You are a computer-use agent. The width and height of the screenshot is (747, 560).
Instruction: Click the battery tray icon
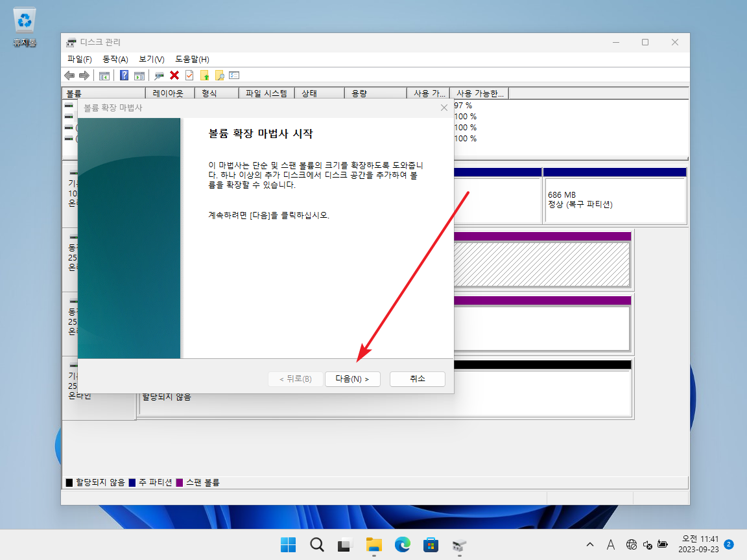tap(663, 544)
